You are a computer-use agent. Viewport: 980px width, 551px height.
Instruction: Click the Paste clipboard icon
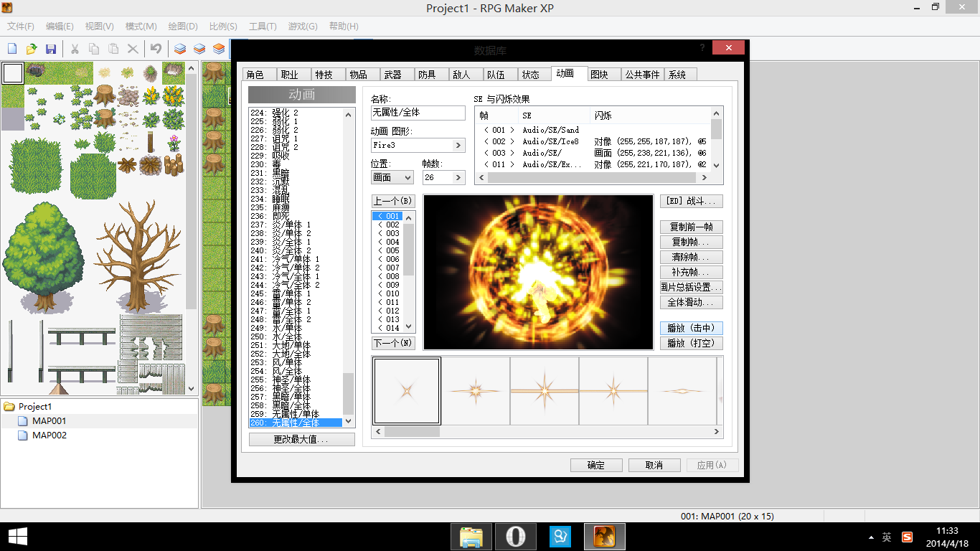point(113,49)
